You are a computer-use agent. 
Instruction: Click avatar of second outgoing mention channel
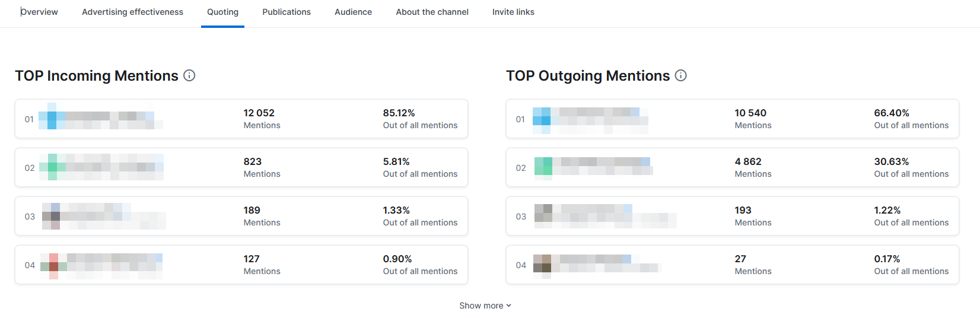pos(543,166)
